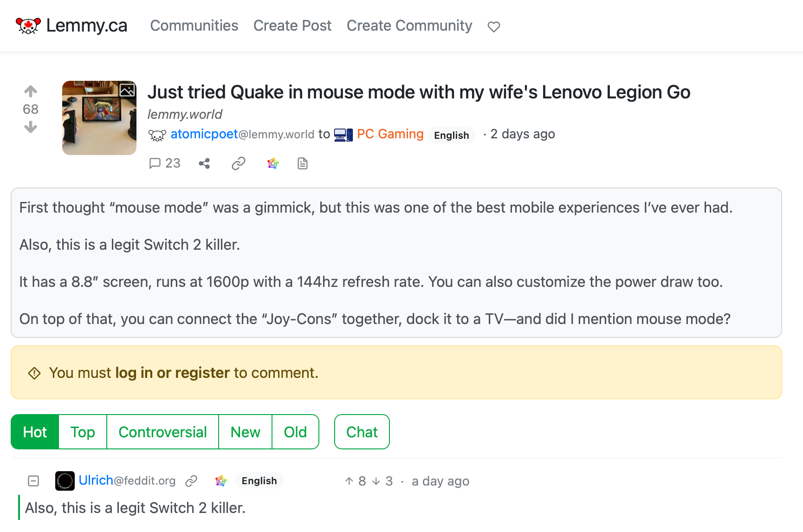Sort comments by Controversial

click(162, 432)
